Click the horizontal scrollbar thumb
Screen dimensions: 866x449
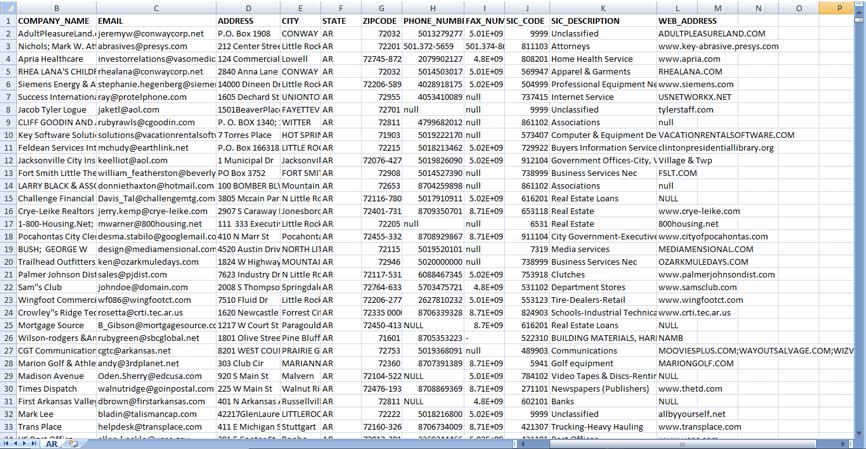[682, 443]
